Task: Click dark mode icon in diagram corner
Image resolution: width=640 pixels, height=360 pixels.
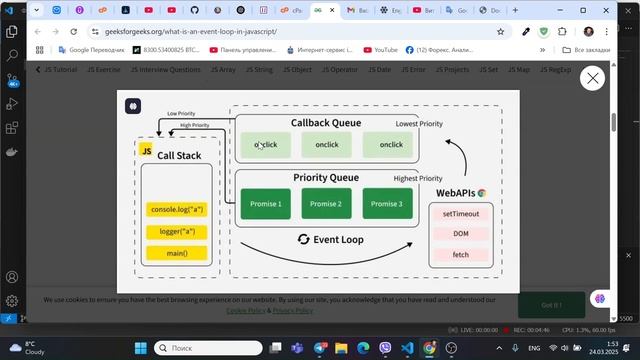Action: [133, 106]
